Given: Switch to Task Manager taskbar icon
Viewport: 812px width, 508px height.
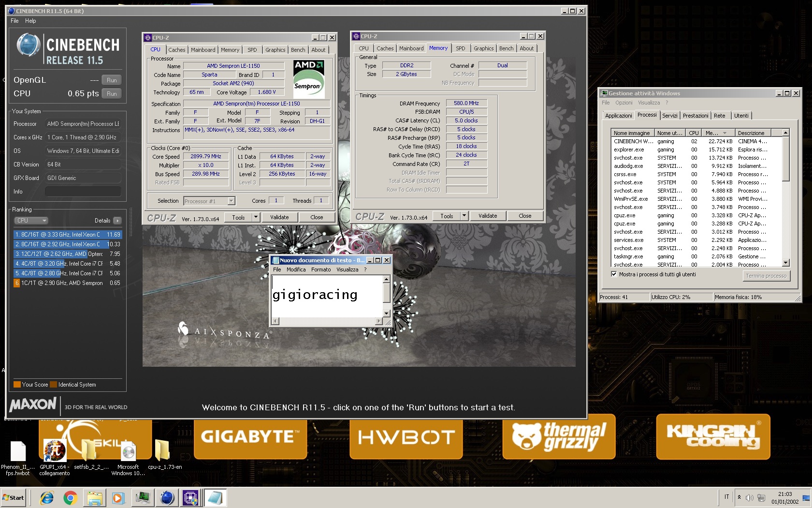Looking at the screenshot, I should [143, 498].
